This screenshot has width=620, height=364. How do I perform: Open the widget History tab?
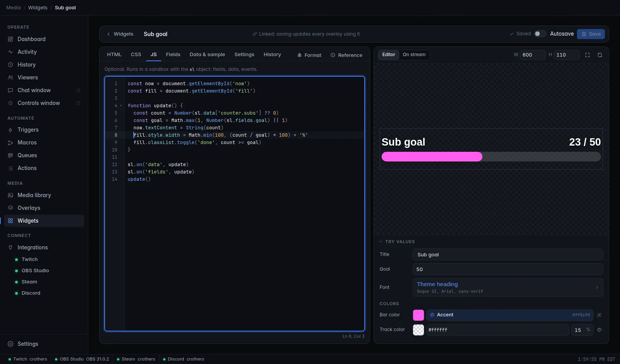point(272,55)
